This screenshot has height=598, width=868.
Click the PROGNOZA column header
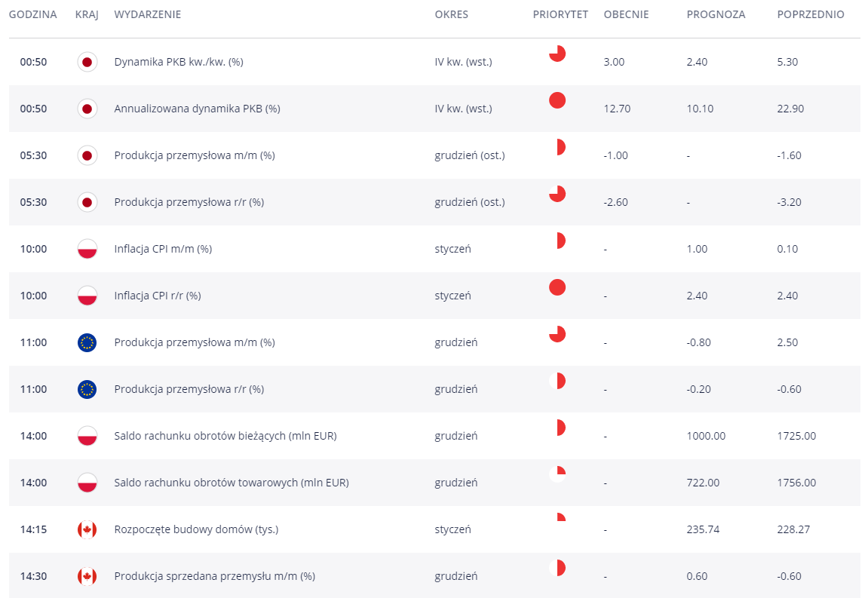tap(716, 15)
